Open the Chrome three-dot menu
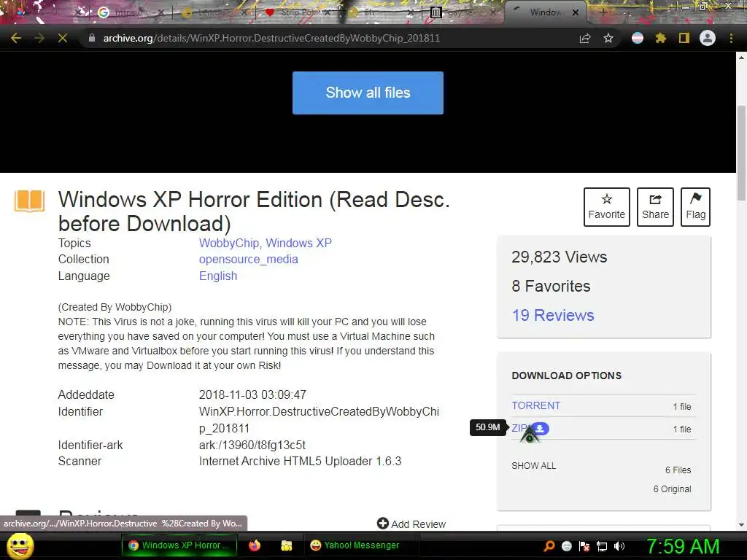This screenshot has height=560, width=747. [731, 38]
